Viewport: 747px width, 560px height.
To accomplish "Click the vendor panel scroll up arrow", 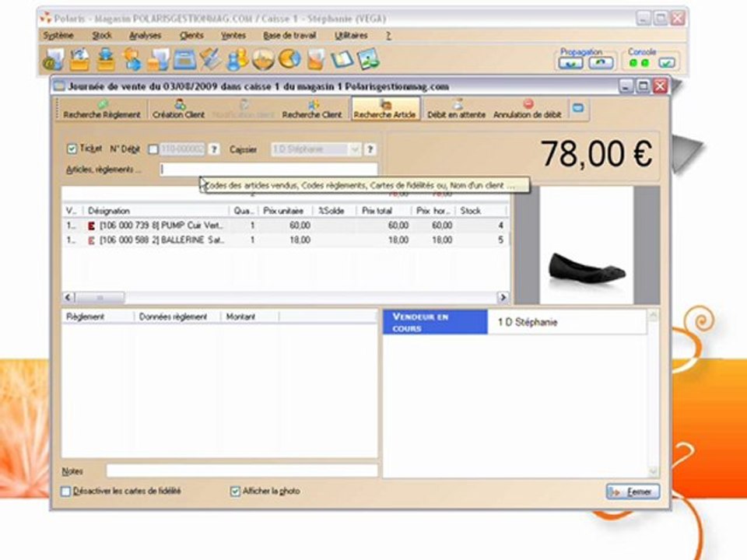I will click(653, 315).
